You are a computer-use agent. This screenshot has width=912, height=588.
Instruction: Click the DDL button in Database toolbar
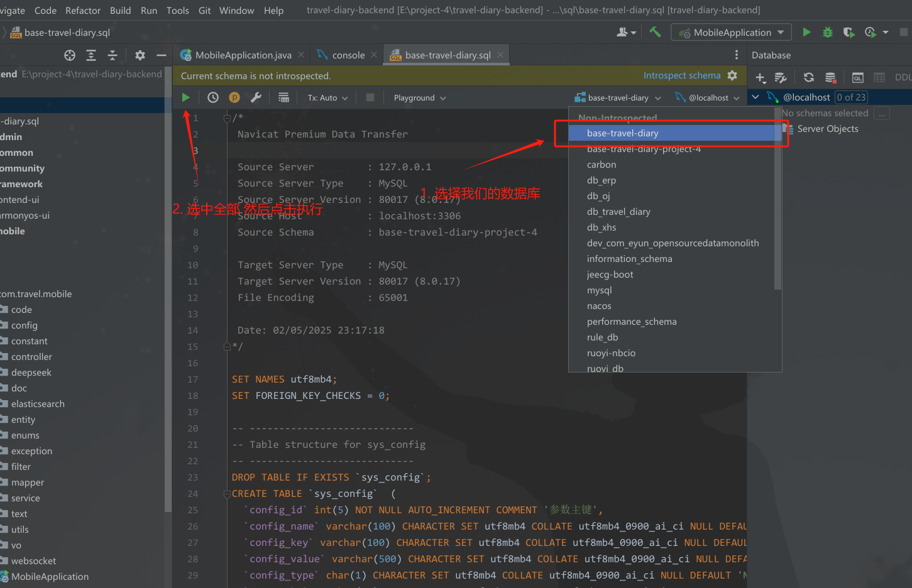click(903, 77)
